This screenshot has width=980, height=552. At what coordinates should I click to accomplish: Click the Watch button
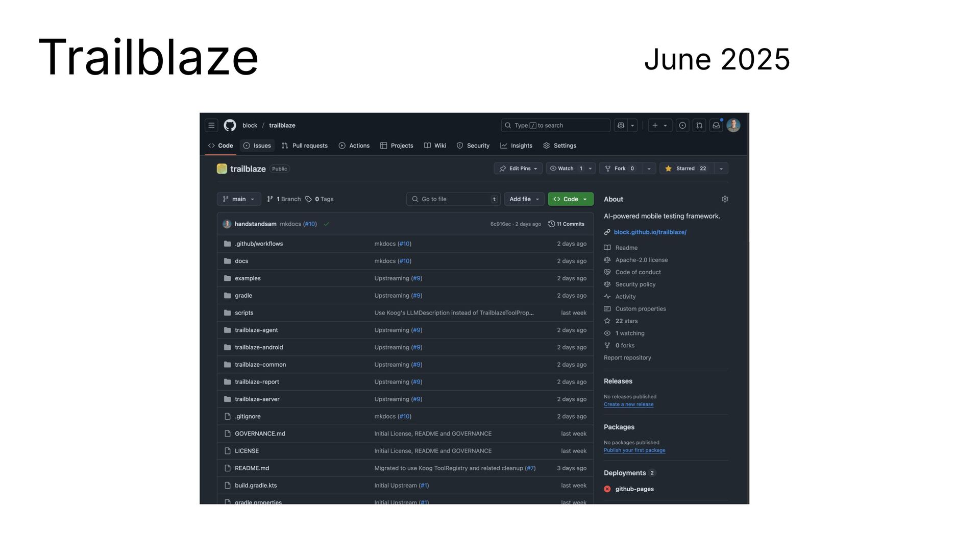tap(566, 169)
